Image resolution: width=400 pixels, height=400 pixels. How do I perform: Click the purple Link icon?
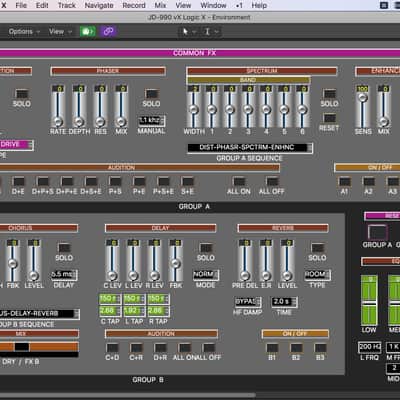pos(108,32)
